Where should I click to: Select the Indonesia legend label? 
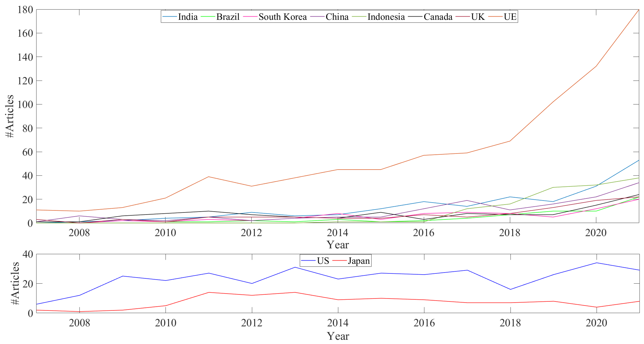386,17
